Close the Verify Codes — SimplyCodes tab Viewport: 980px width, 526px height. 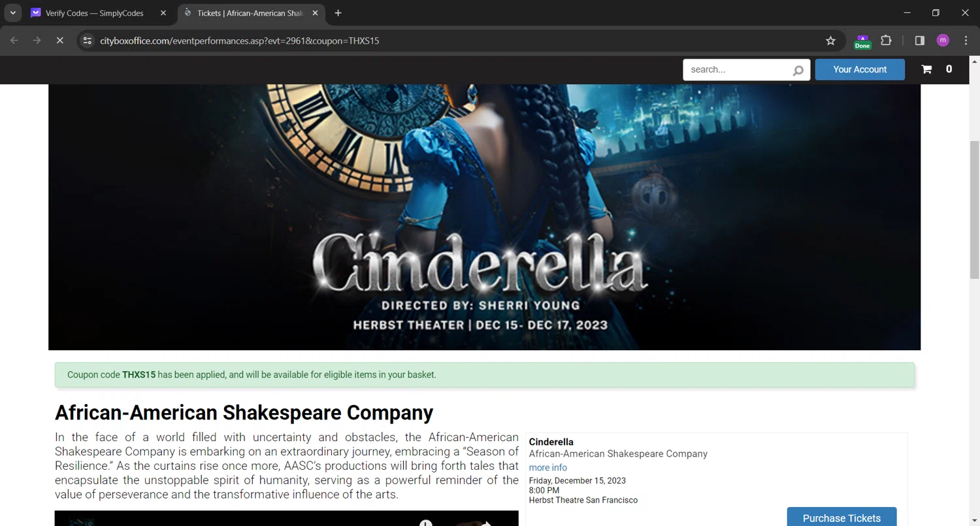click(x=163, y=13)
